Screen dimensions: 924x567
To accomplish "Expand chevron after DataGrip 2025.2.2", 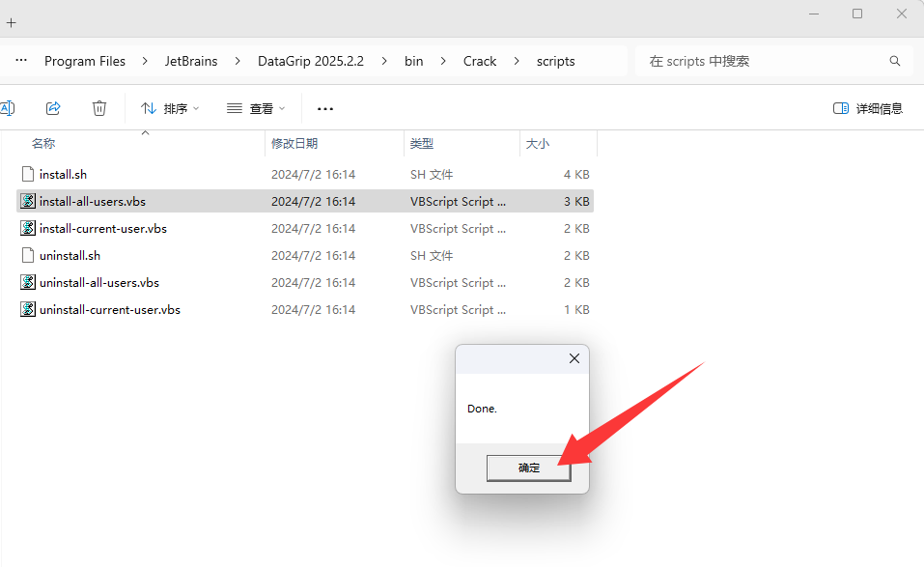I will coord(384,61).
